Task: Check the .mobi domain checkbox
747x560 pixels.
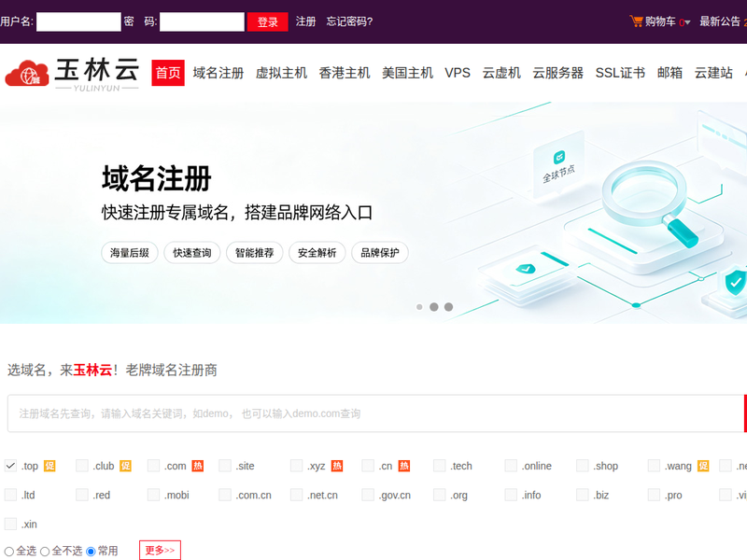Action: point(153,495)
